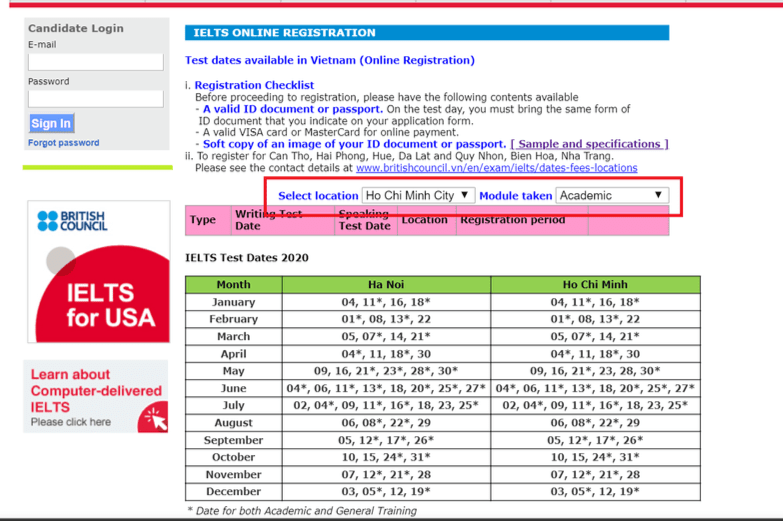Click the Month header cell
The width and height of the screenshot is (783, 521).
click(234, 284)
